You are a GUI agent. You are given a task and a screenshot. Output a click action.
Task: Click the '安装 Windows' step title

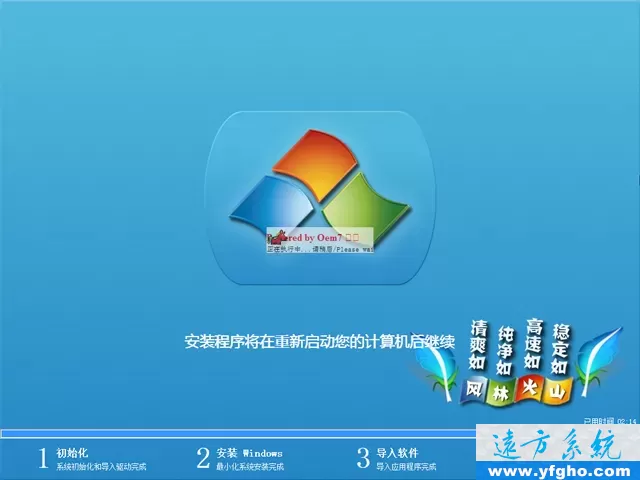pos(249,453)
